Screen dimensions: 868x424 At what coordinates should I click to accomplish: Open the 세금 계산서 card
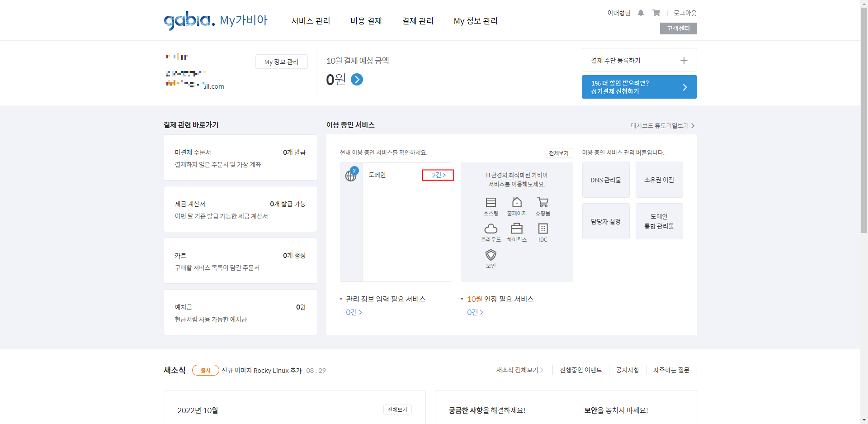241,209
